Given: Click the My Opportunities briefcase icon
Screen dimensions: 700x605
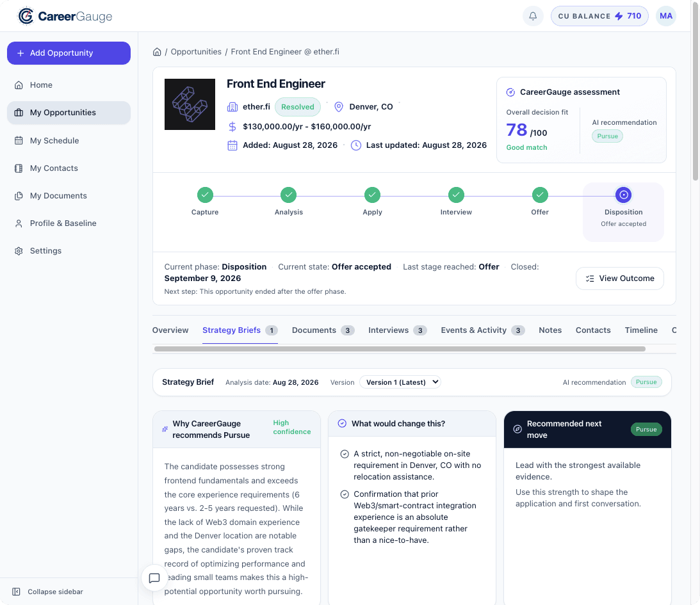Looking at the screenshot, I should [19, 113].
